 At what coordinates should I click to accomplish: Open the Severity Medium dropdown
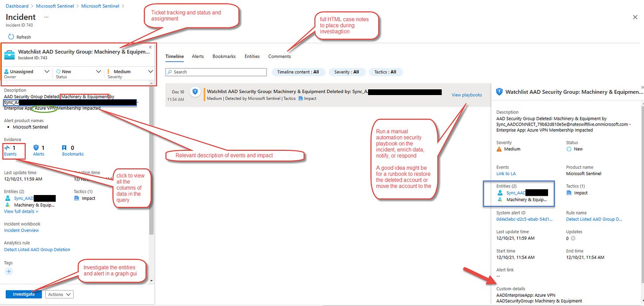130,72
